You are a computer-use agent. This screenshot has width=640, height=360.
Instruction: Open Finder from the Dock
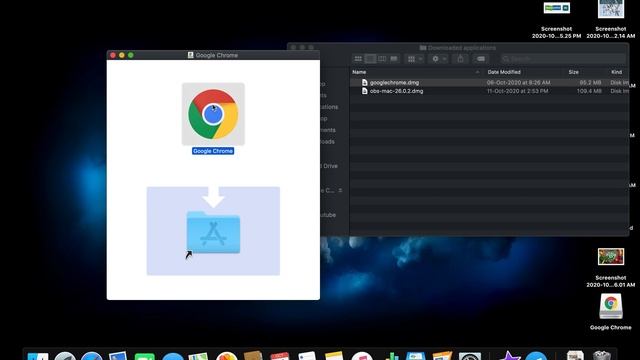38,356
